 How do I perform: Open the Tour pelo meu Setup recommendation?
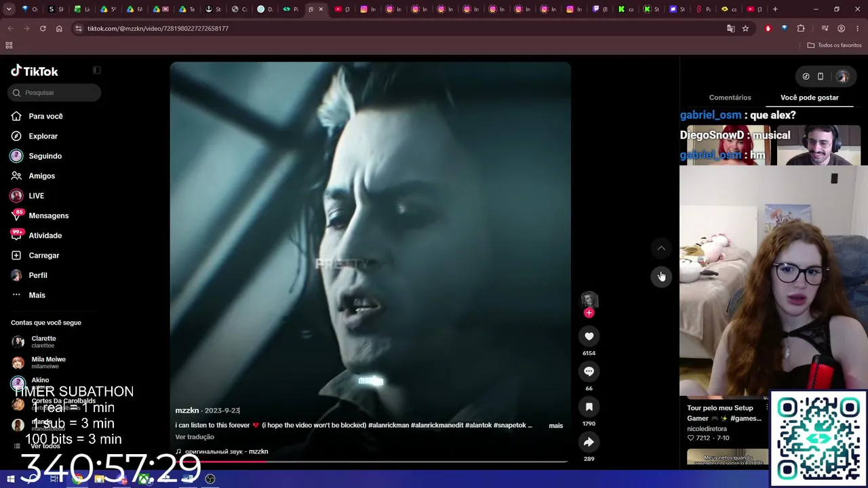tap(724, 413)
